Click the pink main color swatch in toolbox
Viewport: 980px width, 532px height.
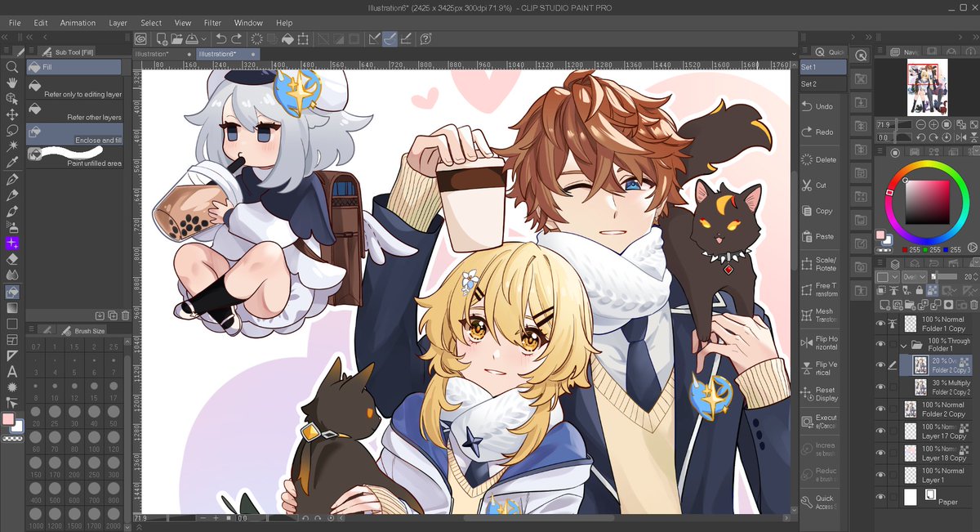(10, 419)
